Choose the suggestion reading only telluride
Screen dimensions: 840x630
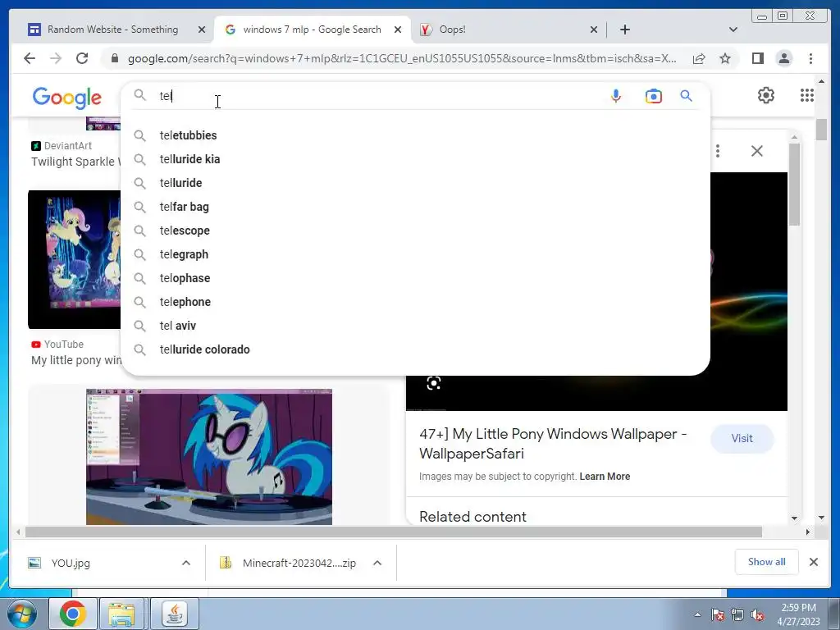415,183
